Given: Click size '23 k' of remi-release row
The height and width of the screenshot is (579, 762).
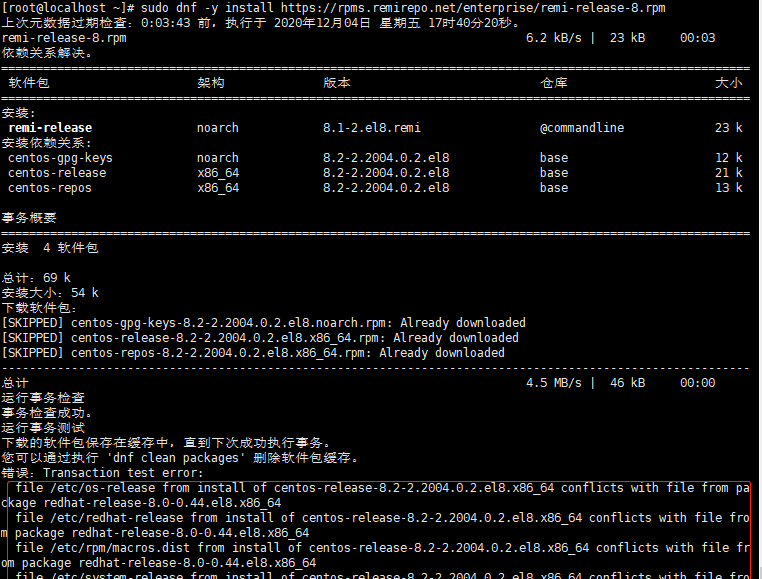Looking at the screenshot, I should coord(728,128).
